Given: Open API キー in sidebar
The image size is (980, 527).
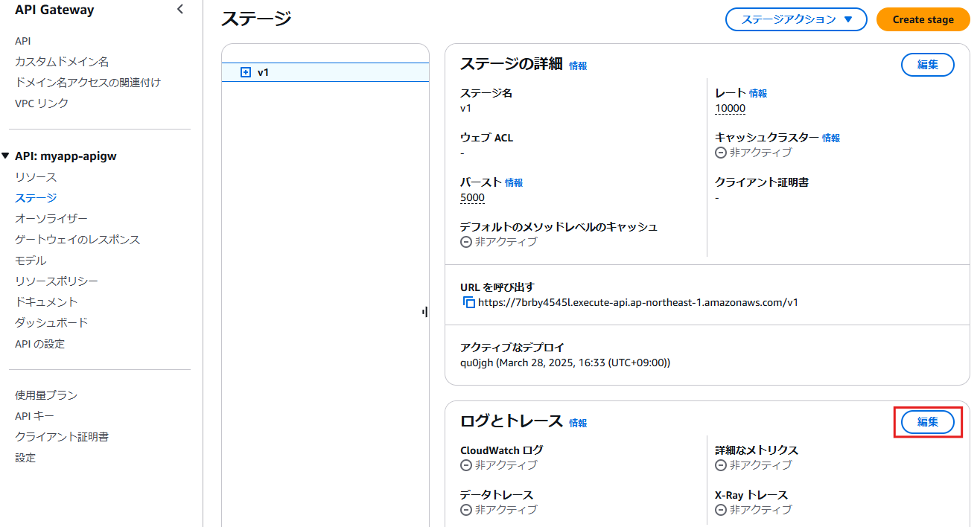Looking at the screenshot, I should [x=34, y=416].
